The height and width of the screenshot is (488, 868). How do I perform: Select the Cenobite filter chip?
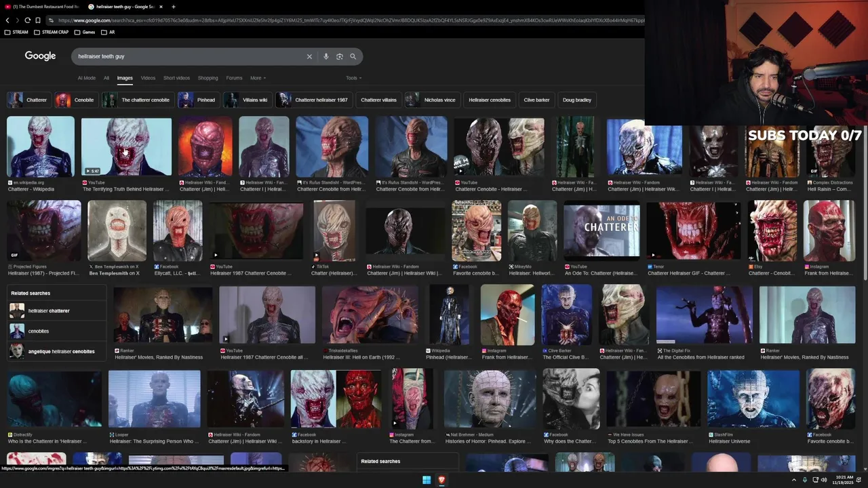coord(76,100)
